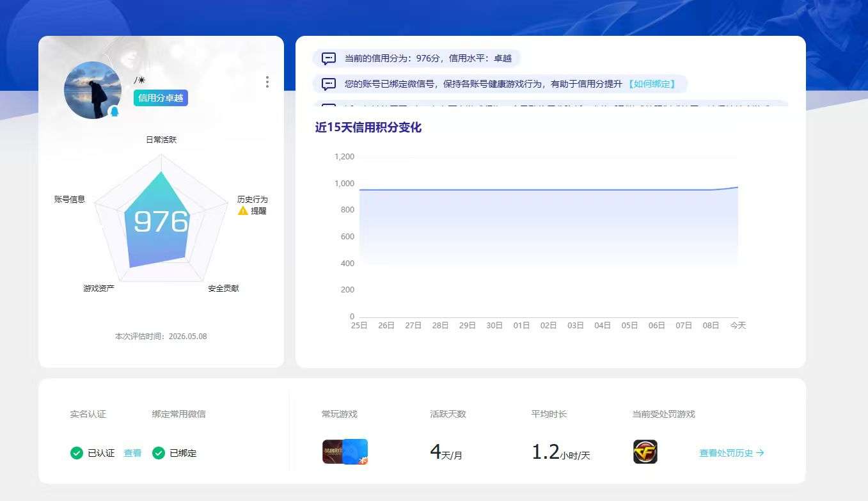Viewport: 868px width, 501px height.
Task: Open the 查看 link next to 已认证
Action: pyautogui.click(x=132, y=453)
